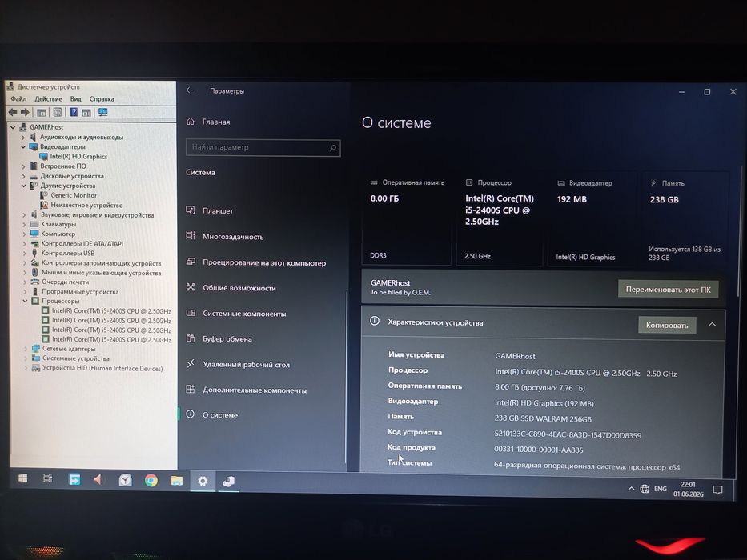Screen dimensions: 747x560
Task: Open Главная home in Settings
Action: point(209,122)
